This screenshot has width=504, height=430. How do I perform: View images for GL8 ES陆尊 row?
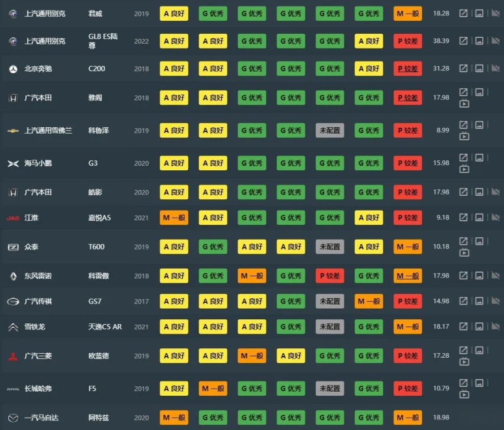pos(479,41)
